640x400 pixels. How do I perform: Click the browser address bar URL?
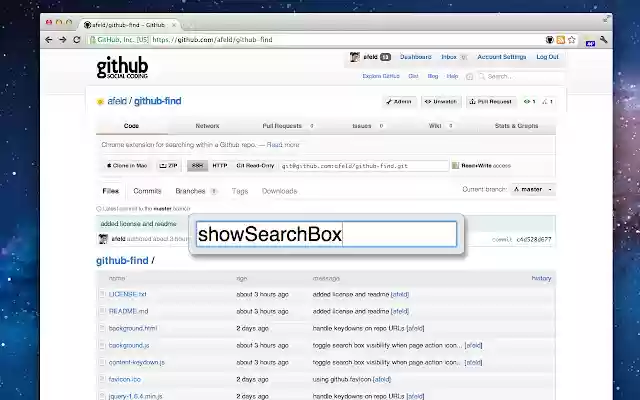click(x=212, y=40)
